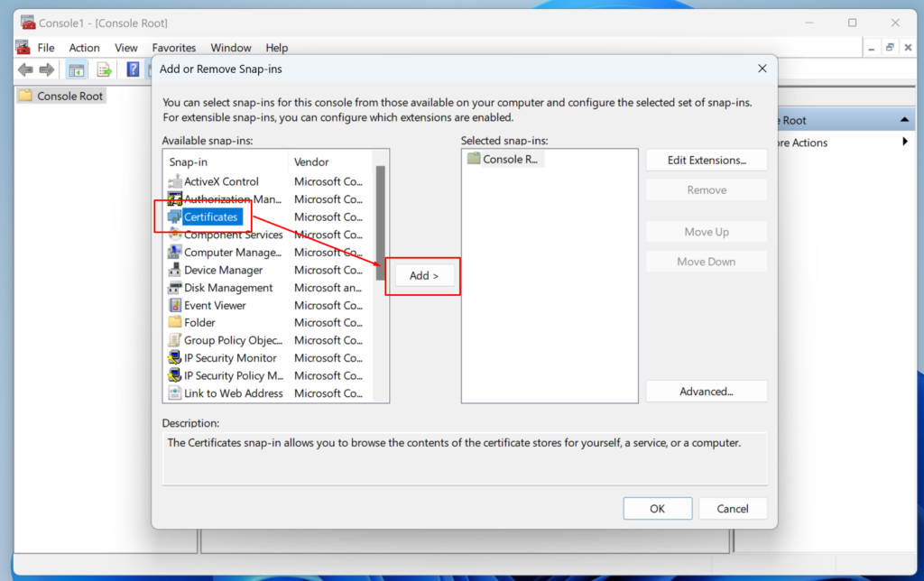Click the Folder snap-in icon

click(x=174, y=322)
